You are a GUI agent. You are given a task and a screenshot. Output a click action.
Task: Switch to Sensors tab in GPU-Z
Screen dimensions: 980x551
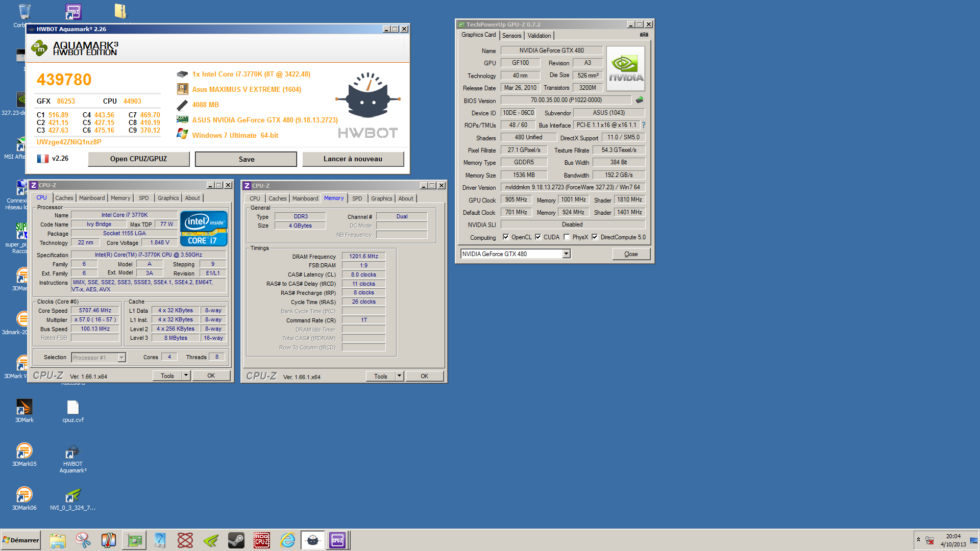pyautogui.click(x=511, y=36)
